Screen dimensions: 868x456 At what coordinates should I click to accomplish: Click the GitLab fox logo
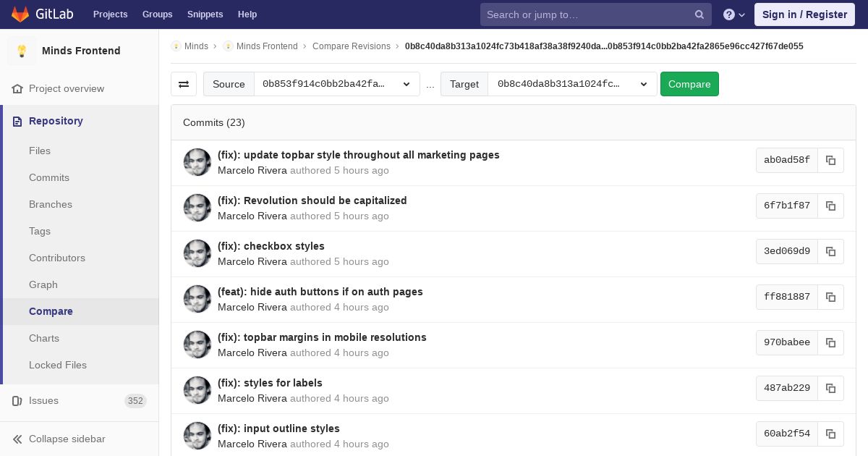[x=20, y=14]
